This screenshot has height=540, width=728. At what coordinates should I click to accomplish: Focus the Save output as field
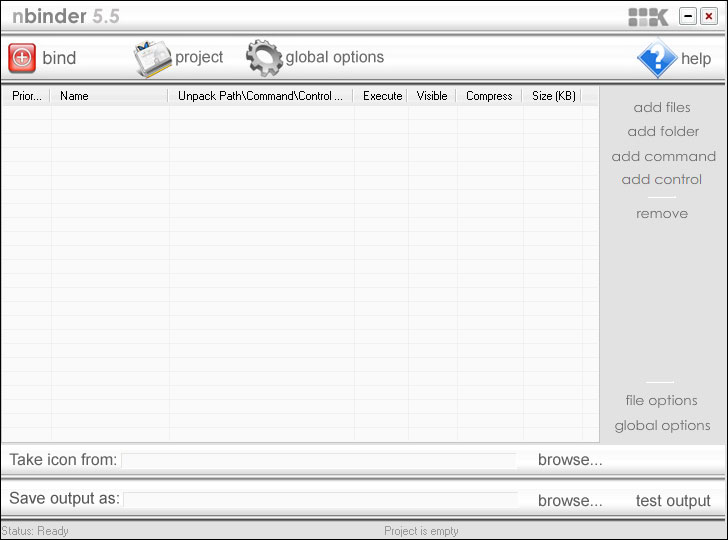click(320, 500)
